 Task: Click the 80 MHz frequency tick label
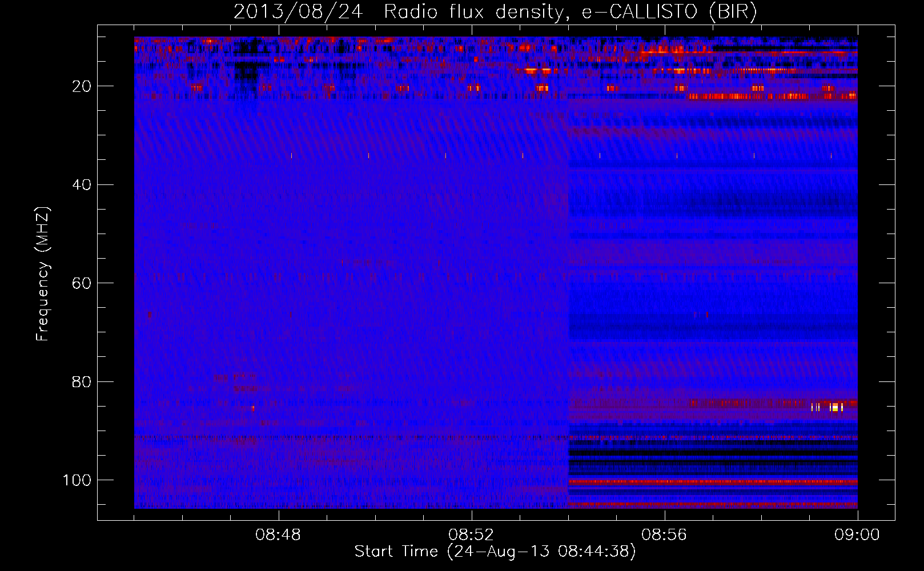82,382
